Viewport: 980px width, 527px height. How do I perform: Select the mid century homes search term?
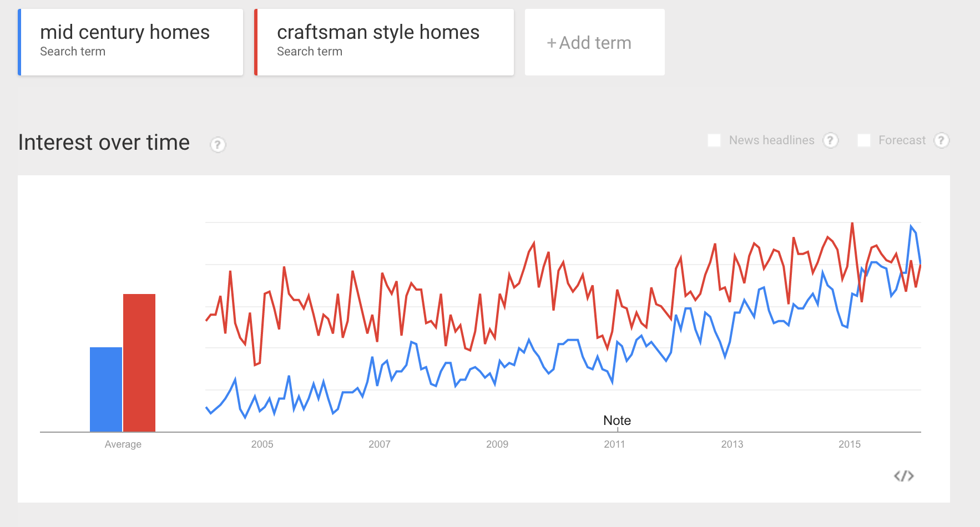click(130, 42)
